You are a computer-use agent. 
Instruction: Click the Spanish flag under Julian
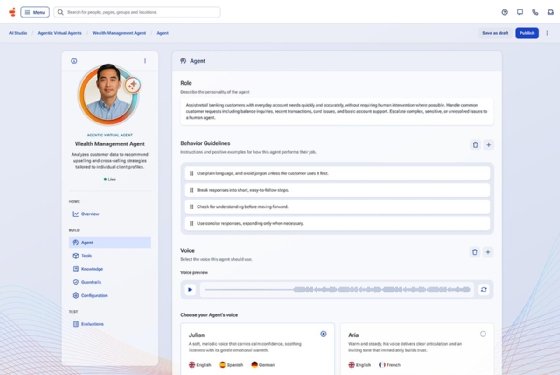(222, 365)
